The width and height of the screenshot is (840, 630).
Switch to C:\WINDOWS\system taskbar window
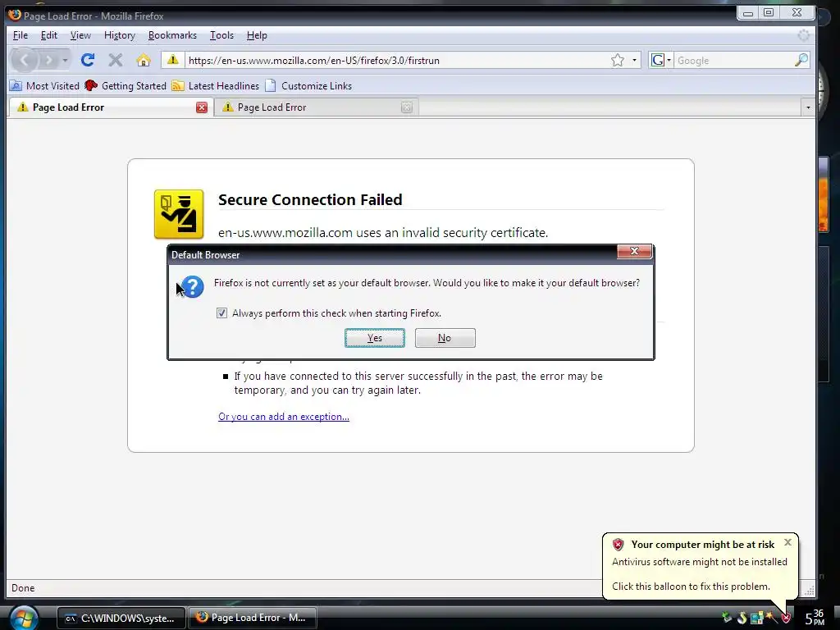121,618
